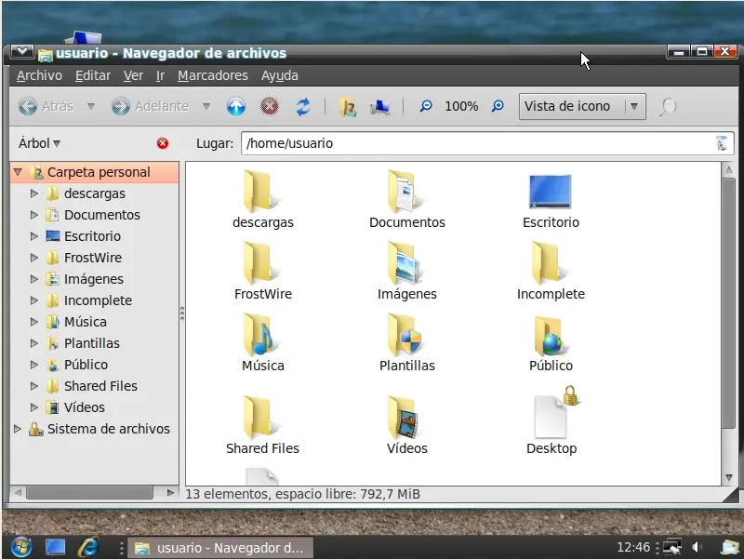Select Incomplete in the tree panel
Image resolution: width=744 pixels, height=560 pixels.
click(98, 300)
